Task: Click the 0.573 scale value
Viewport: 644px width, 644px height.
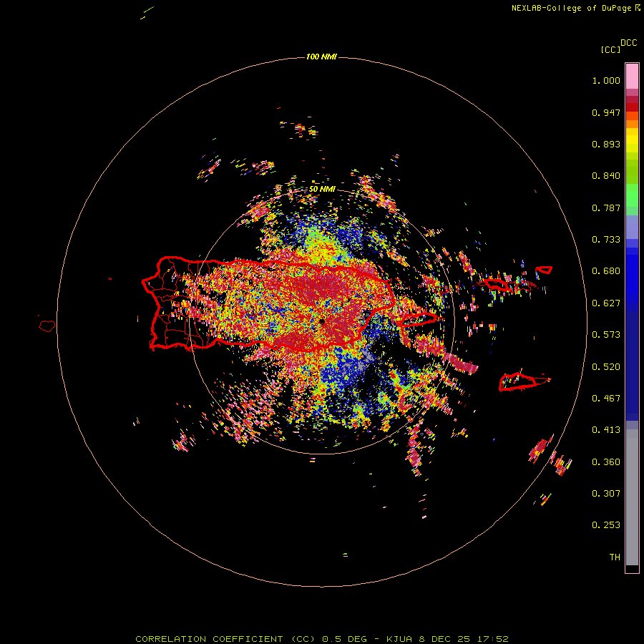Action: point(606,335)
